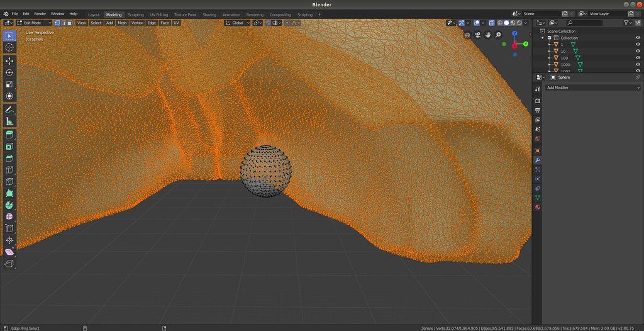Switch to the UV Editing workspace tab
The height and width of the screenshot is (331, 644).
point(159,15)
